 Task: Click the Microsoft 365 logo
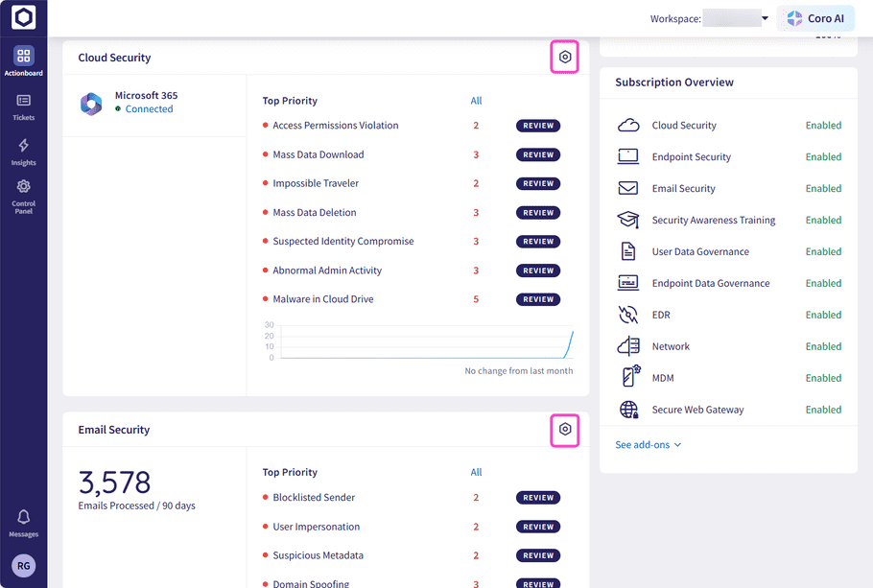pos(91,103)
